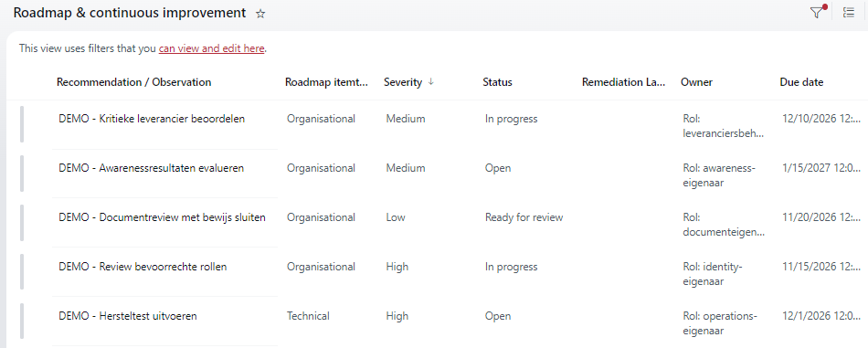
Task: Toggle Severity column sort arrow
Action: (x=430, y=82)
